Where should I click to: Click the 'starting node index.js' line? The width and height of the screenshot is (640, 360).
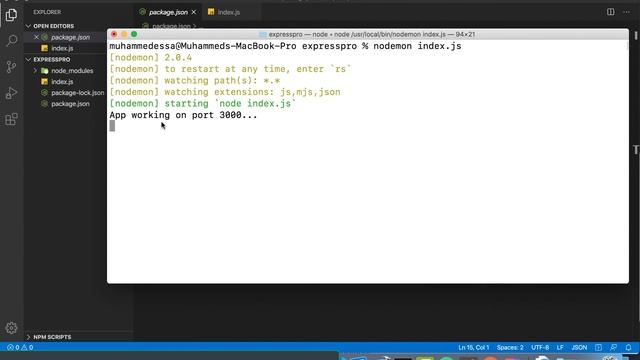pos(202,104)
